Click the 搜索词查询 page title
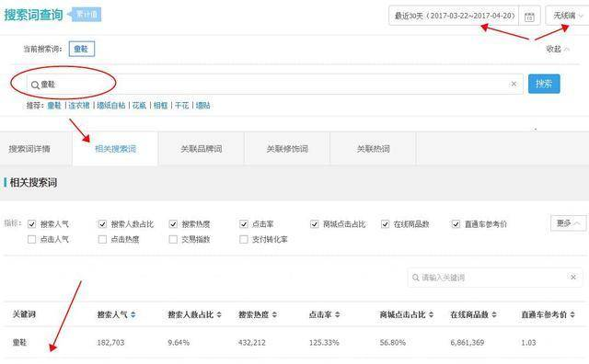This screenshot has width=589, height=364. coord(33,15)
